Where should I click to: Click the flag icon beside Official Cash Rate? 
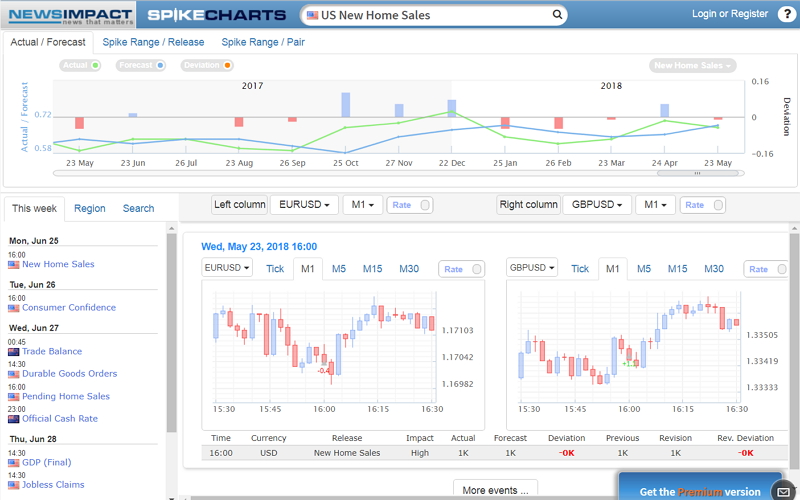(14, 419)
